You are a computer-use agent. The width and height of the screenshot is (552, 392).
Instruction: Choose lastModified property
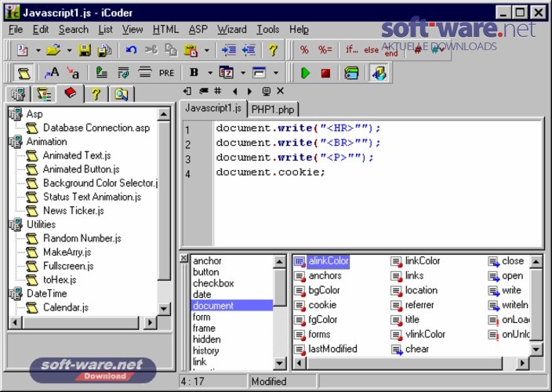332,349
